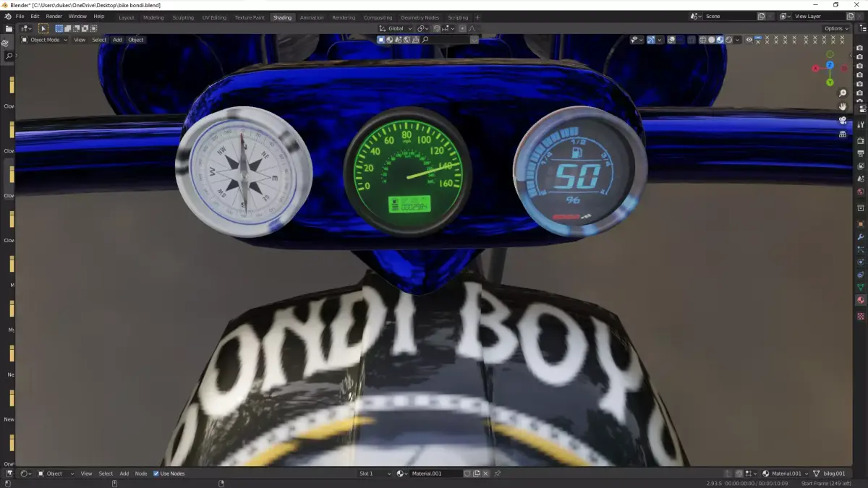The image size is (868, 488).
Task: Open the pivot point dropdown
Action: click(423, 28)
